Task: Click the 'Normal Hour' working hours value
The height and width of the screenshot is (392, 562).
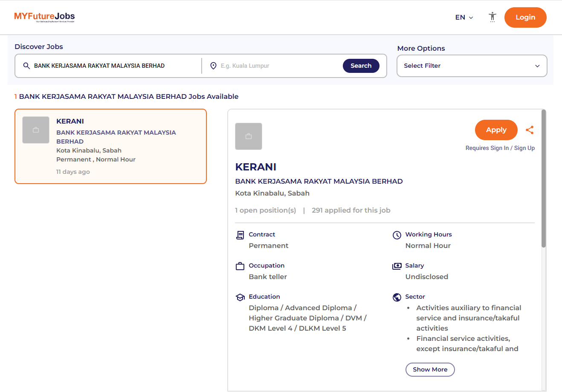Action: click(428, 245)
